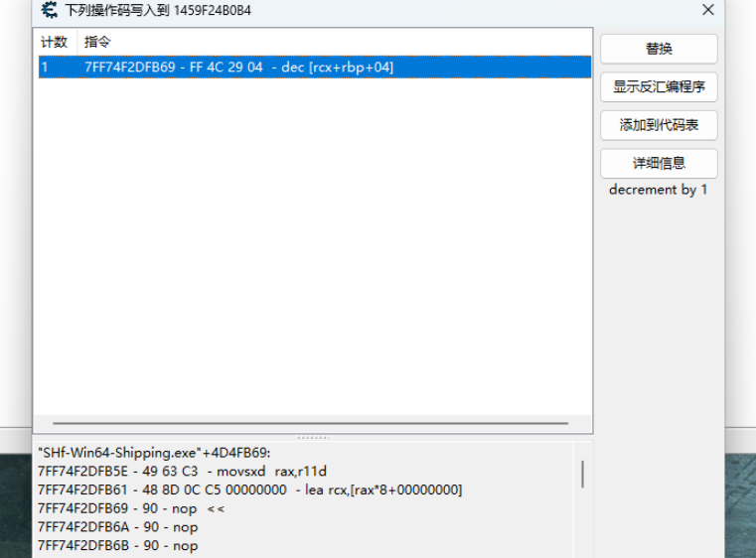This screenshot has width=756, height=558.
Task: Click the 计数 column header
Action: [55, 42]
